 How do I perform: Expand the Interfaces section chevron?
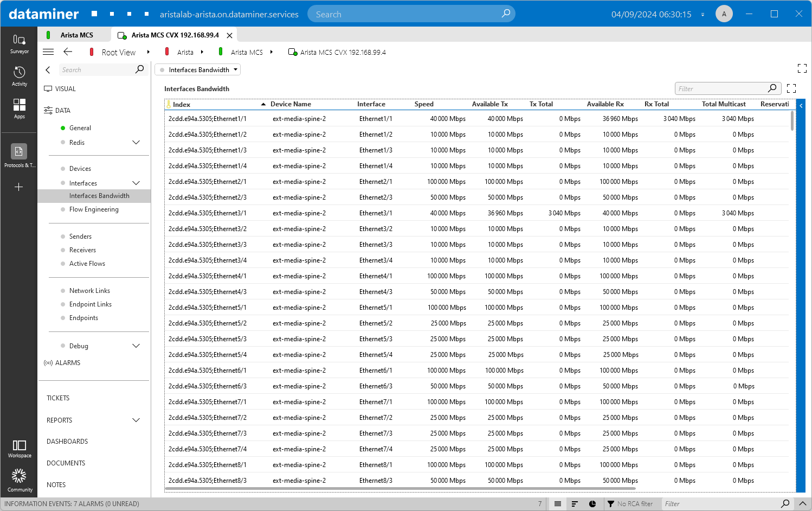point(136,183)
